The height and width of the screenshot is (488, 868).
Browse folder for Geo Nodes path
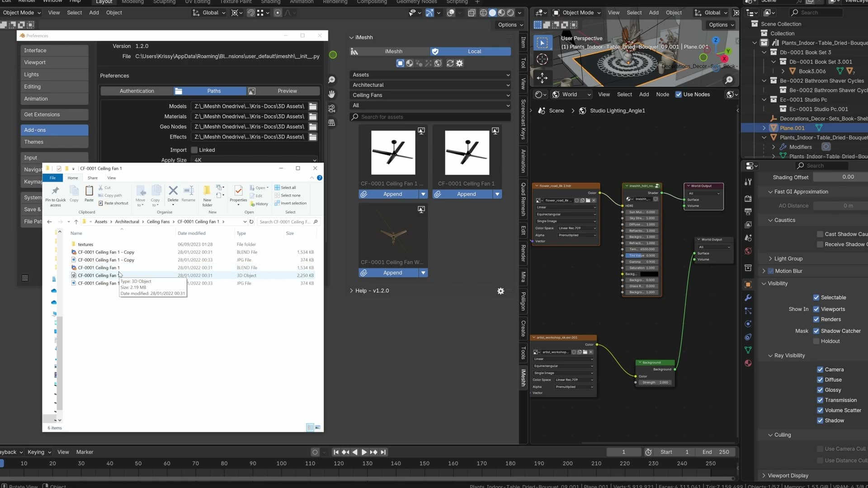coord(313,127)
